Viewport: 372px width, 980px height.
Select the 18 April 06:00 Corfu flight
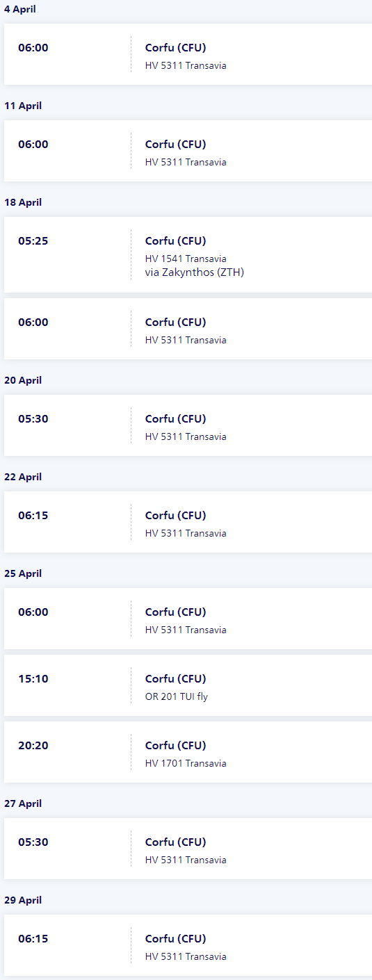(188, 329)
